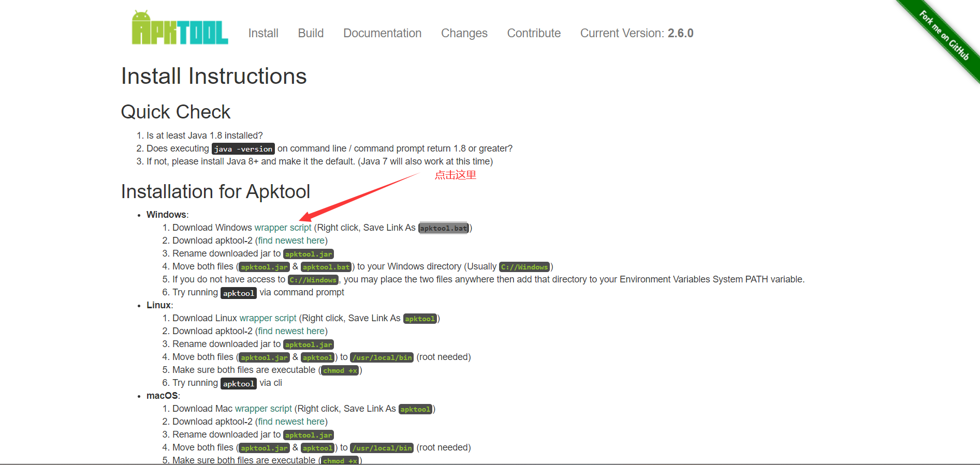Click find newest here under Windows
The image size is (980, 465).
(x=291, y=241)
